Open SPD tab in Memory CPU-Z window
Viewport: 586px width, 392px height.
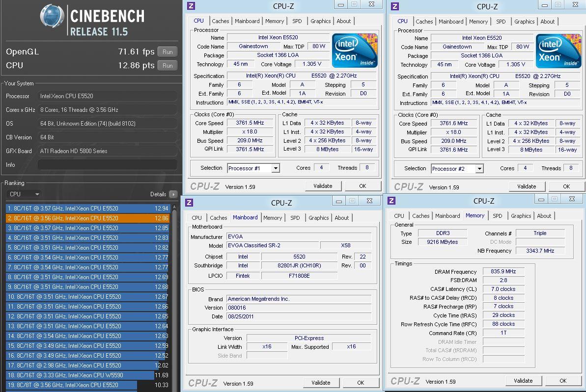[x=498, y=216]
